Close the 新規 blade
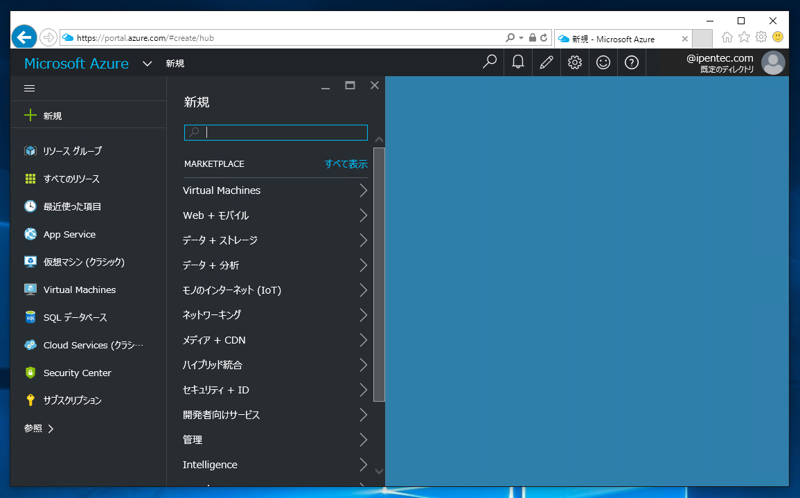 pos(374,85)
